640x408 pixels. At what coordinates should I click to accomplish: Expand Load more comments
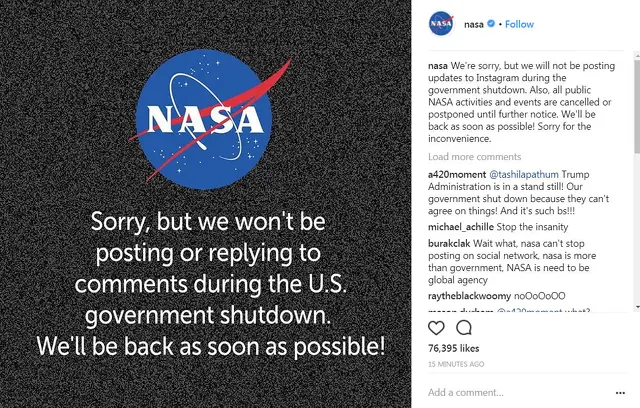474,157
